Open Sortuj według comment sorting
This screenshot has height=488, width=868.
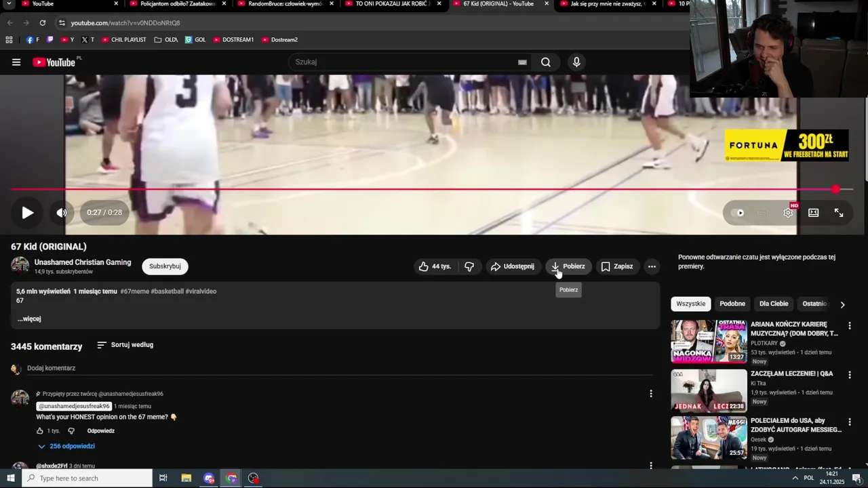[125, 345]
